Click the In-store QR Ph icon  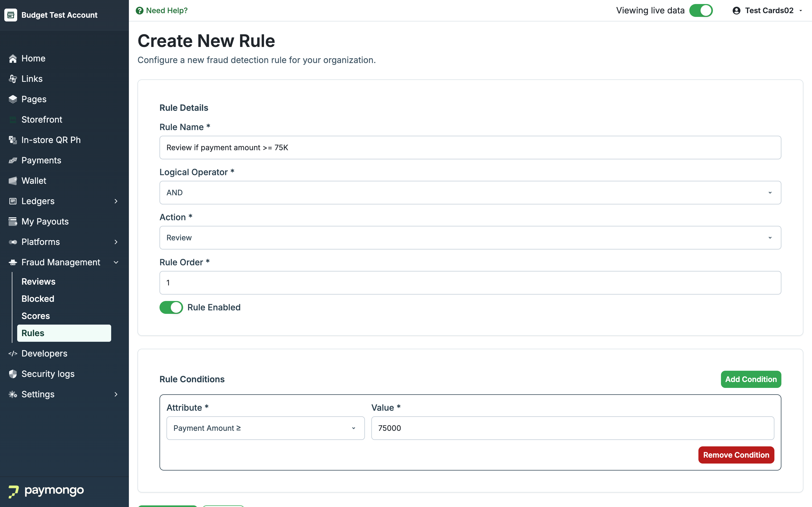(x=13, y=140)
